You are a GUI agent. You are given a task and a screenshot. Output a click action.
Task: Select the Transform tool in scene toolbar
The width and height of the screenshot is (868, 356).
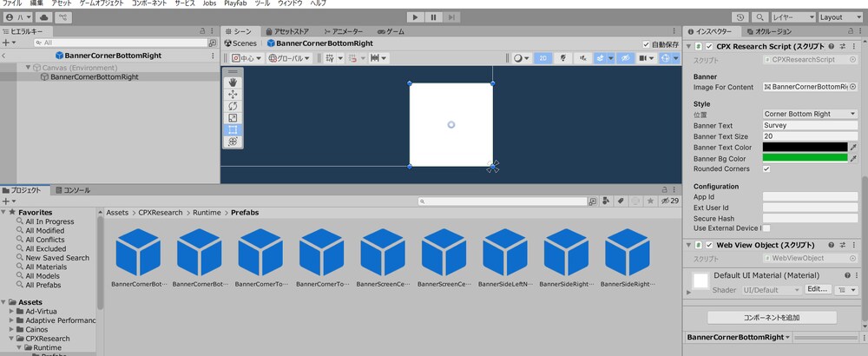[x=233, y=142]
